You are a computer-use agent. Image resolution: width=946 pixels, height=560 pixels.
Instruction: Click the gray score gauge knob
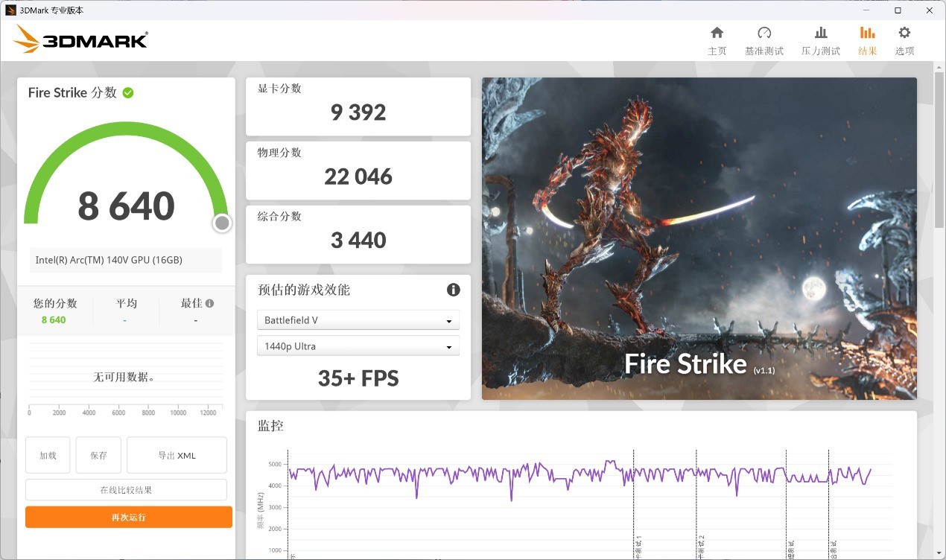(x=222, y=223)
